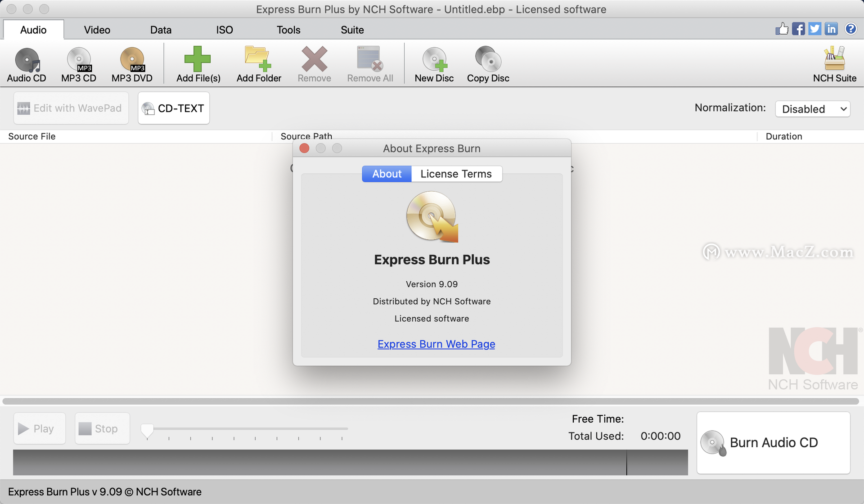Click the Express Burn Plus disc logo
The width and height of the screenshot is (864, 504).
[x=432, y=217]
